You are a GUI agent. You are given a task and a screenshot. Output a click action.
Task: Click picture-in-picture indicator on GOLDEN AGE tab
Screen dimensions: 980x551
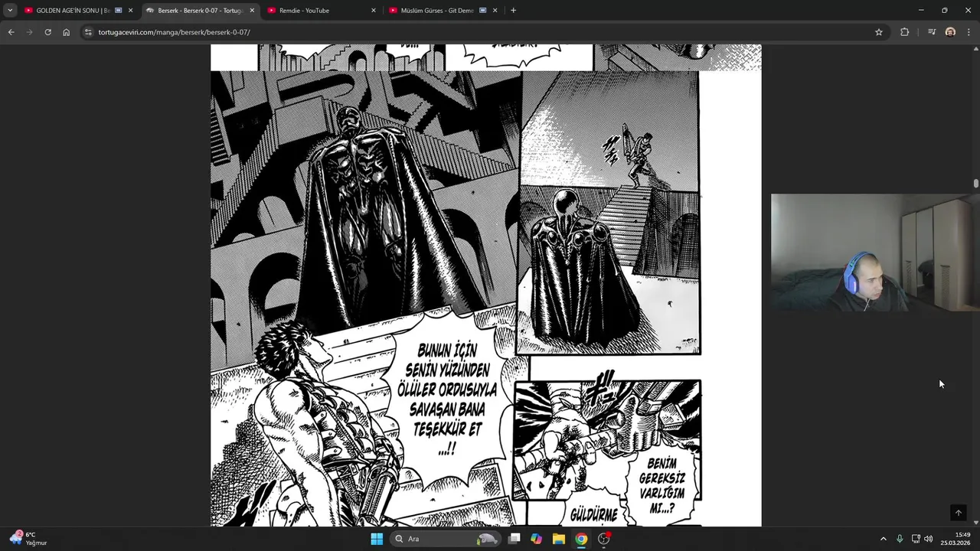pos(118,11)
